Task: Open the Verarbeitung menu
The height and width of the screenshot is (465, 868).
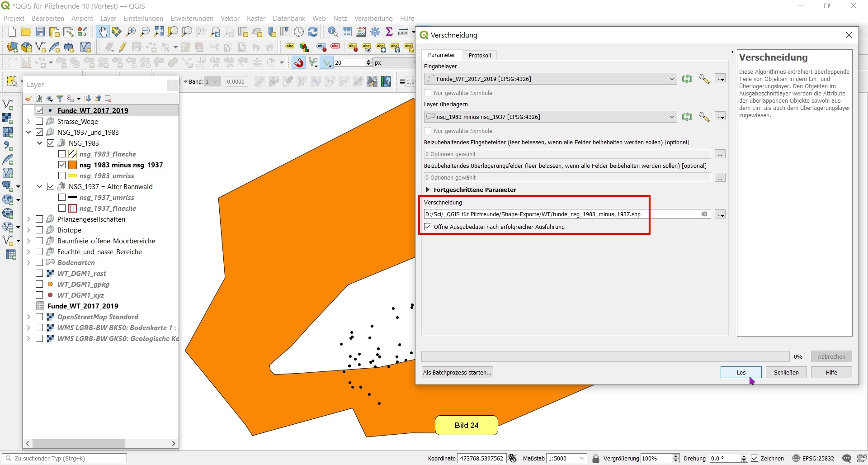Action: coord(373,19)
